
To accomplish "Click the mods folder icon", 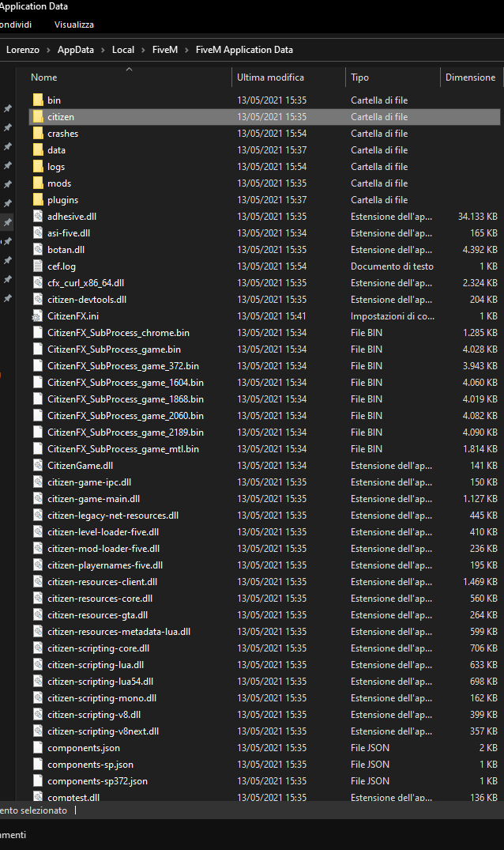I will click(38, 183).
